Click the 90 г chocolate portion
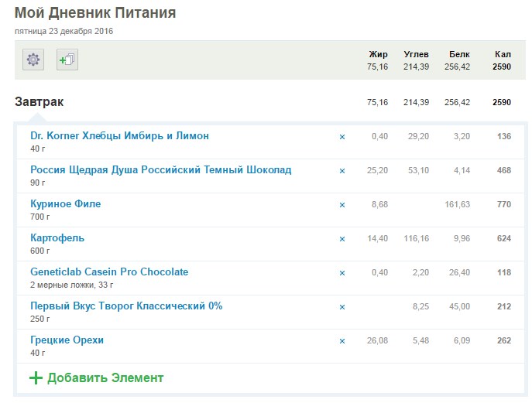This screenshot has height=403, width=532. pyautogui.click(x=37, y=183)
